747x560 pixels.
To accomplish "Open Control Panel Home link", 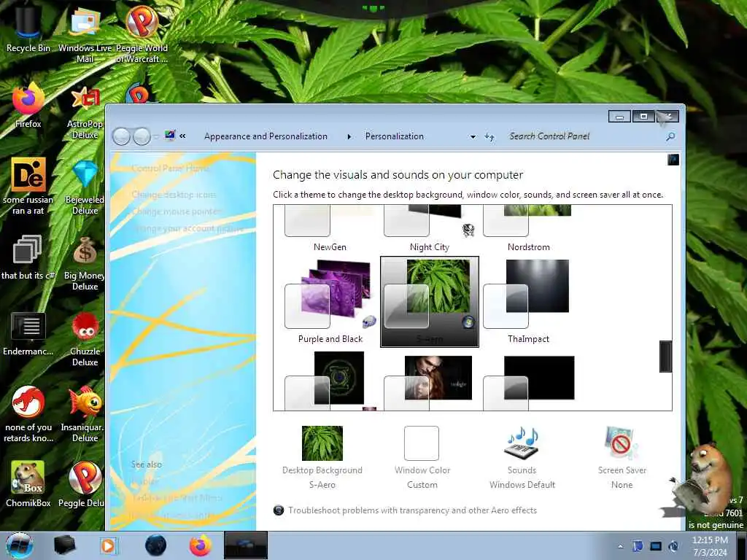I will coord(170,168).
